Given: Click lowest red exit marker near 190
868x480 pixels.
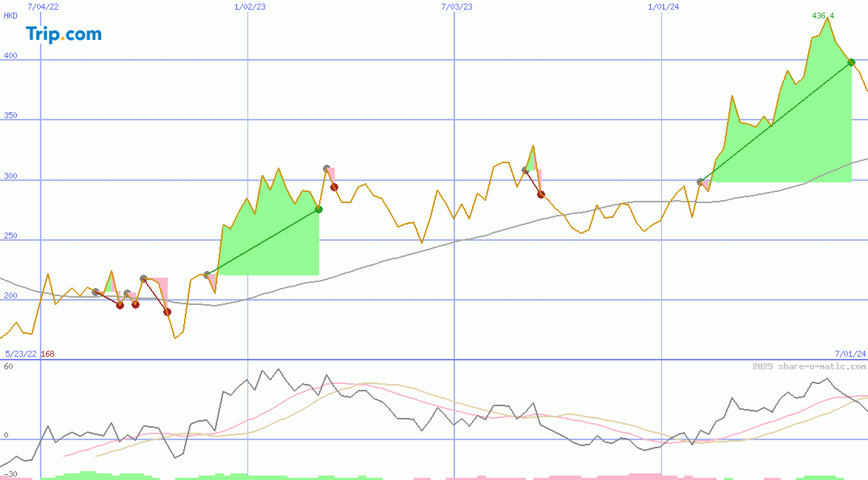Looking at the screenshot, I should pos(167,312).
